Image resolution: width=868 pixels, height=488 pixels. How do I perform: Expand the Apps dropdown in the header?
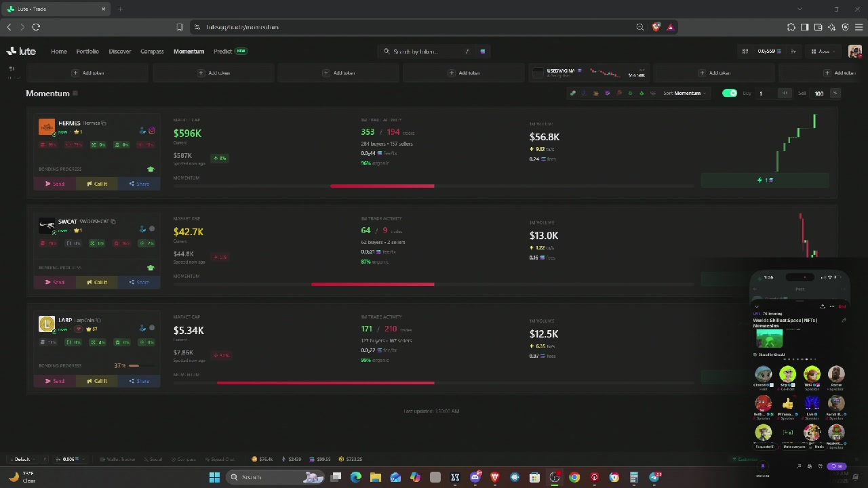coord(824,52)
